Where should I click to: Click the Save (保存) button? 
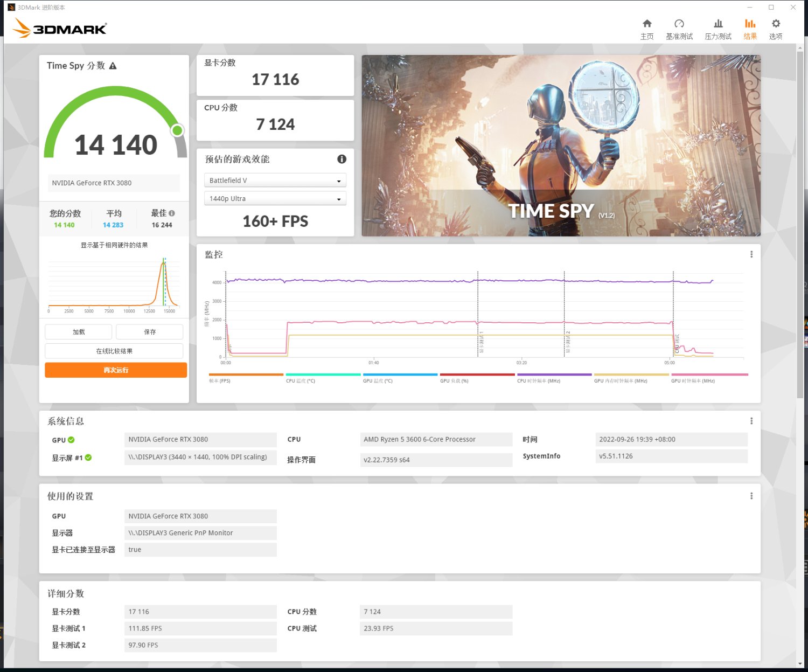(x=150, y=332)
